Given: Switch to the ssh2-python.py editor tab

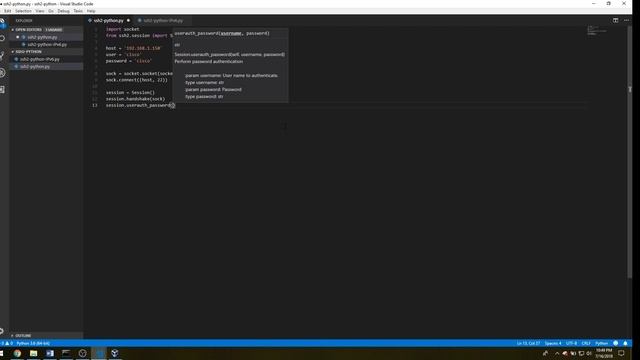Looking at the screenshot, I should click(109, 20).
